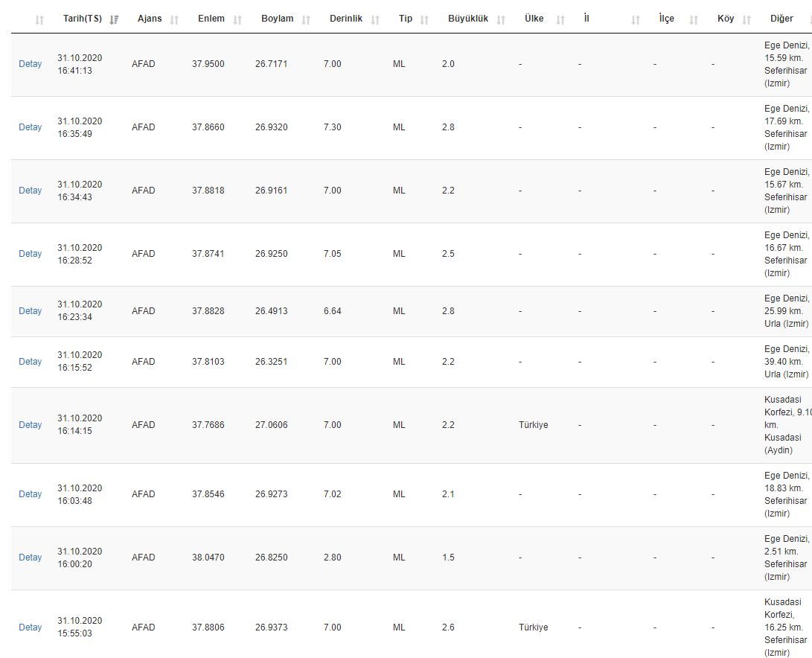Open Detay for the 16:28:52 earthquake
Viewport: 812px width, 658px height.
[x=31, y=254]
